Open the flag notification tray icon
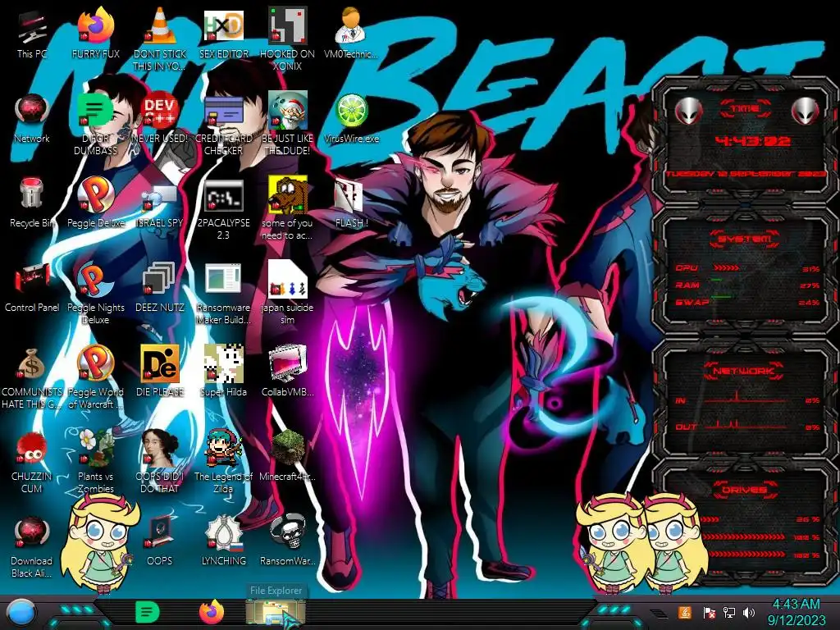The height and width of the screenshot is (630, 840). [x=709, y=612]
